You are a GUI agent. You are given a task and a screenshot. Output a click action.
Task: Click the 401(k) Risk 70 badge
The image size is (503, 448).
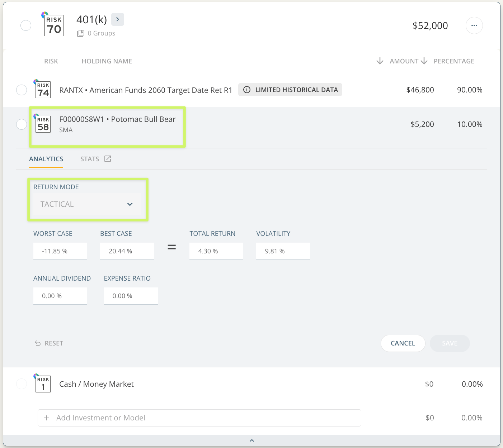54,25
